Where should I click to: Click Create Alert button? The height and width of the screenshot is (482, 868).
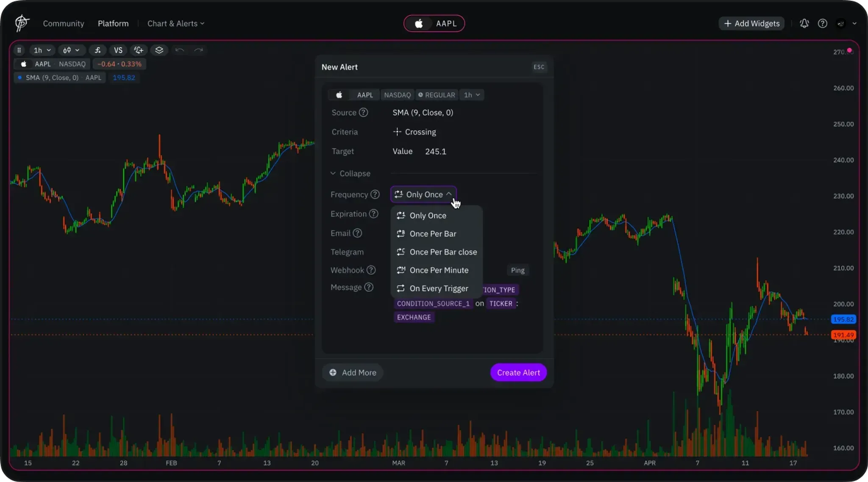click(518, 373)
